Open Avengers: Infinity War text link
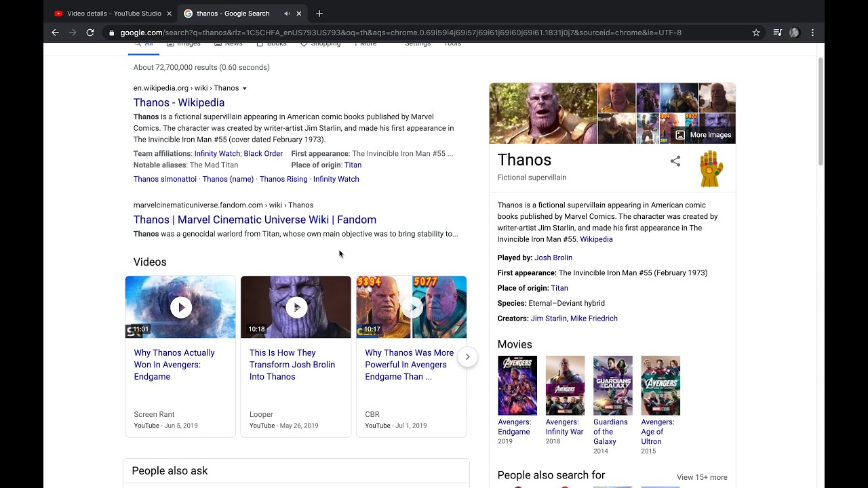868x488 pixels. [564, 427]
